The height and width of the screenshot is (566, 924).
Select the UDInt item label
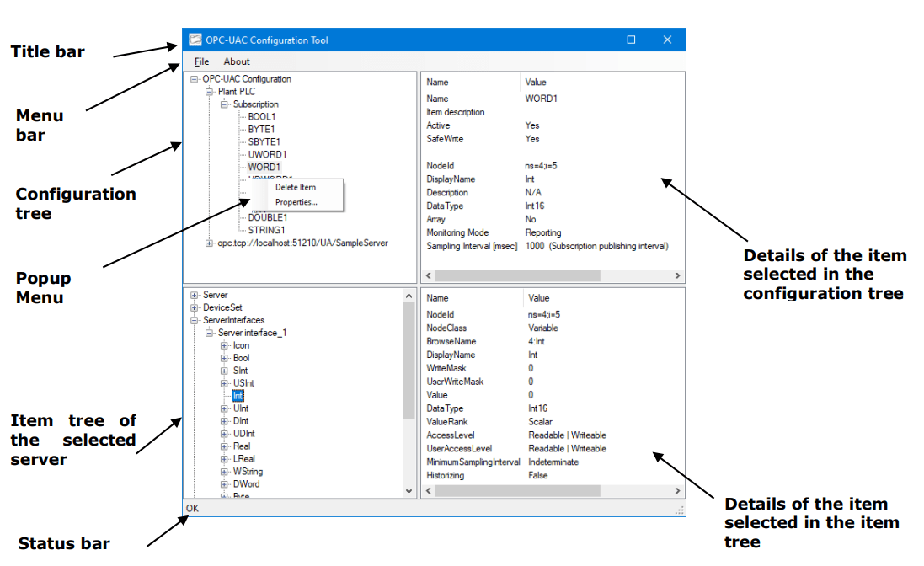tap(244, 434)
